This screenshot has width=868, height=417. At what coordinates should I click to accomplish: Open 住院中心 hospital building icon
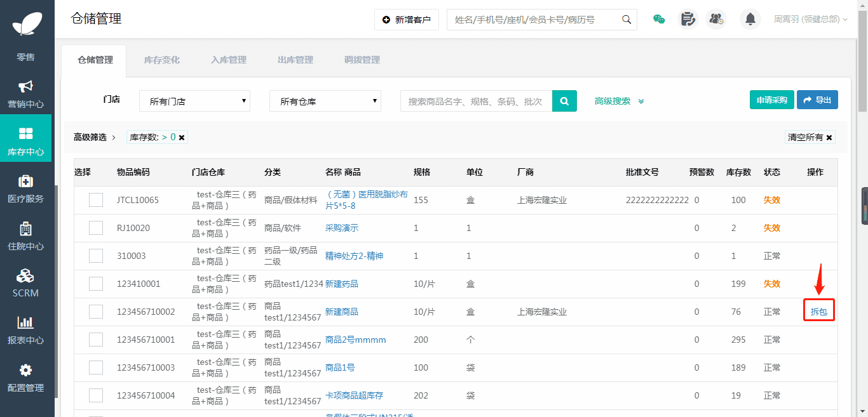click(x=25, y=229)
